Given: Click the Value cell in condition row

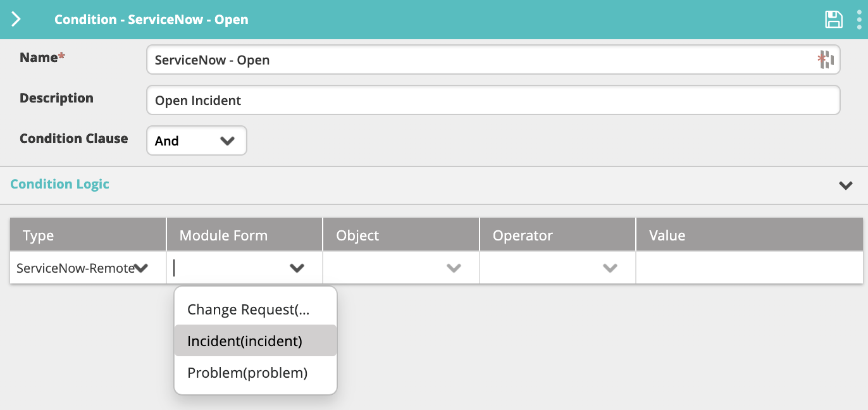Looking at the screenshot, I should coord(750,268).
